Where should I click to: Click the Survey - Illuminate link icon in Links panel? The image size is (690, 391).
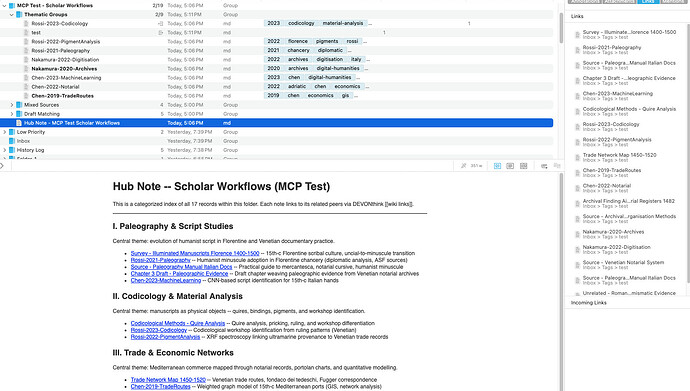coord(577,35)
